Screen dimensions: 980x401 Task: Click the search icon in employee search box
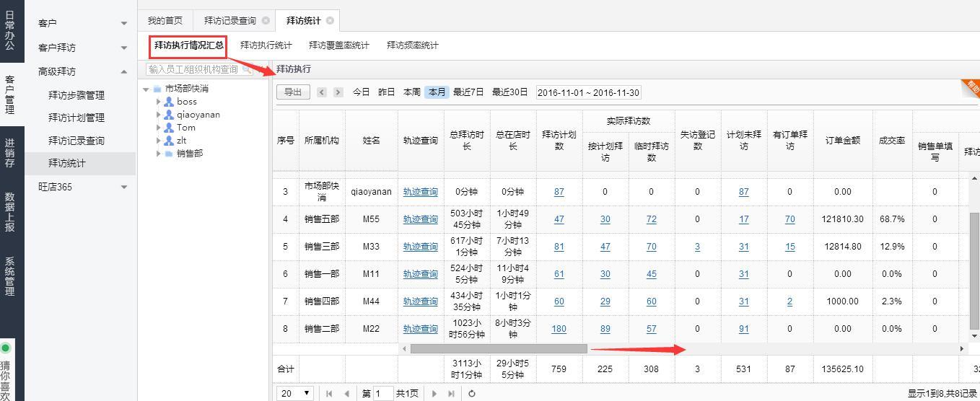pos(247,69)
